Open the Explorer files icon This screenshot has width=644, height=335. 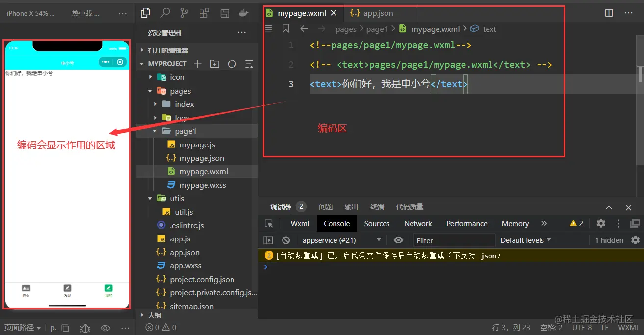145,13
